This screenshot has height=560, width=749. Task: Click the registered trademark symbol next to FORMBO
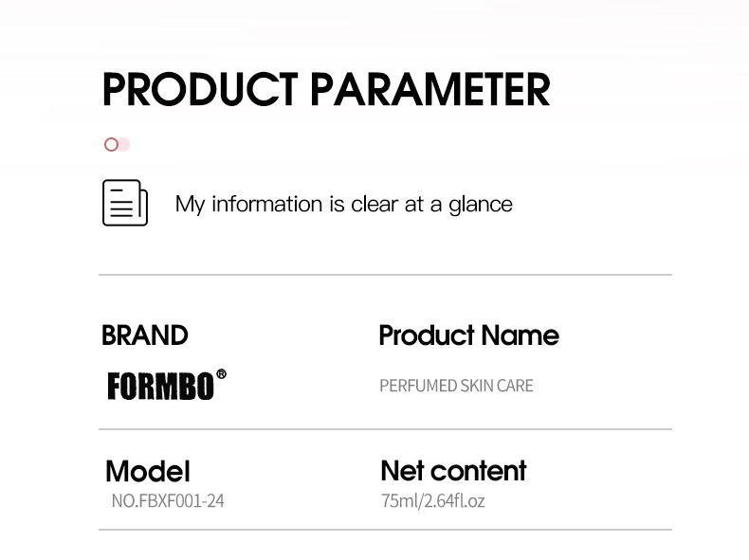221,374
